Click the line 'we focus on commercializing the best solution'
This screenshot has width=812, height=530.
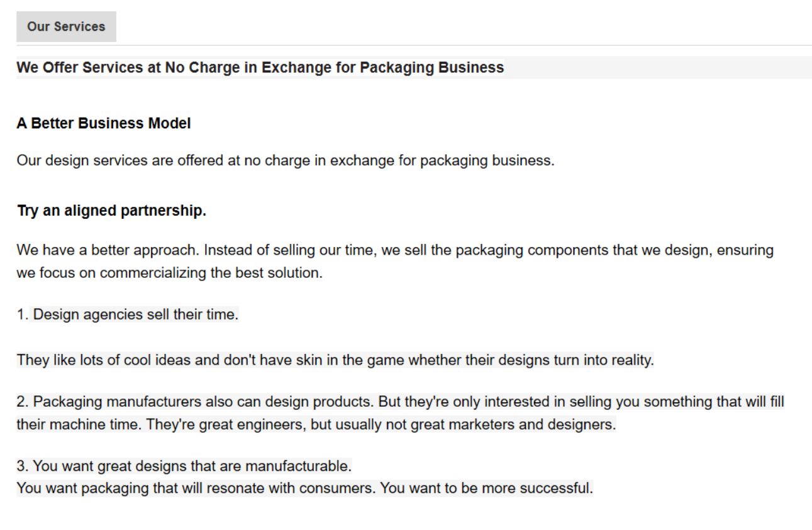point(169,273)
